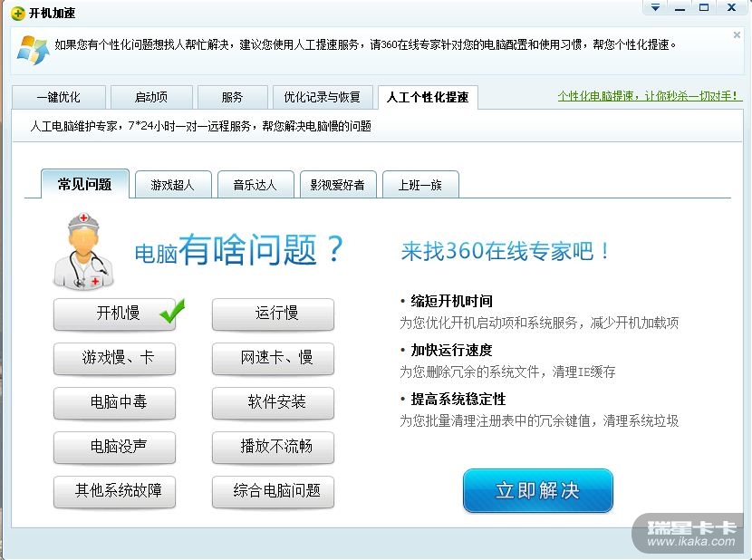This screenshot has width=752, height=560.
Task: Select the 常见问题 category tab
Action: click(x=85, y=184)
